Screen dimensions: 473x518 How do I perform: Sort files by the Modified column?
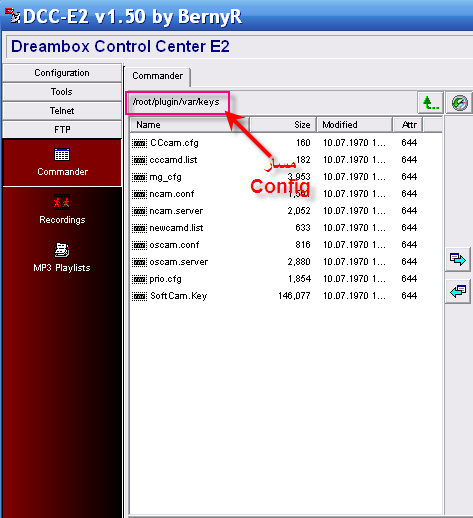click(x=354, y=125)
